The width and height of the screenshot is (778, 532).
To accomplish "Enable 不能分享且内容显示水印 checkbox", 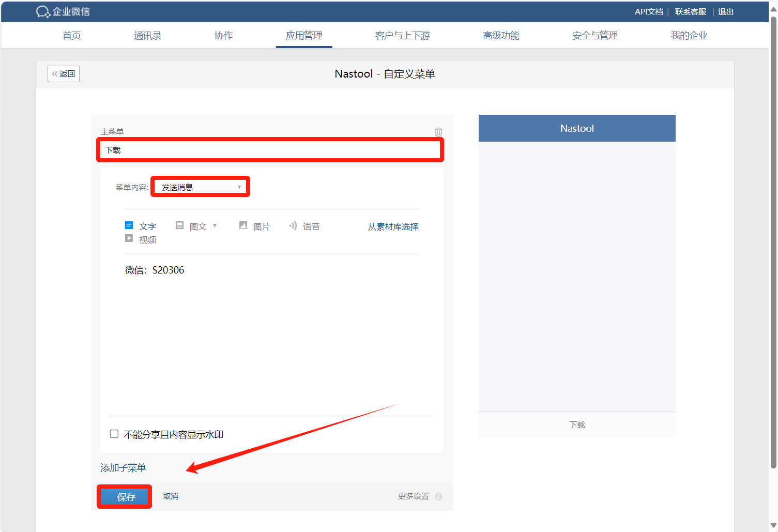I will [114, 434].
